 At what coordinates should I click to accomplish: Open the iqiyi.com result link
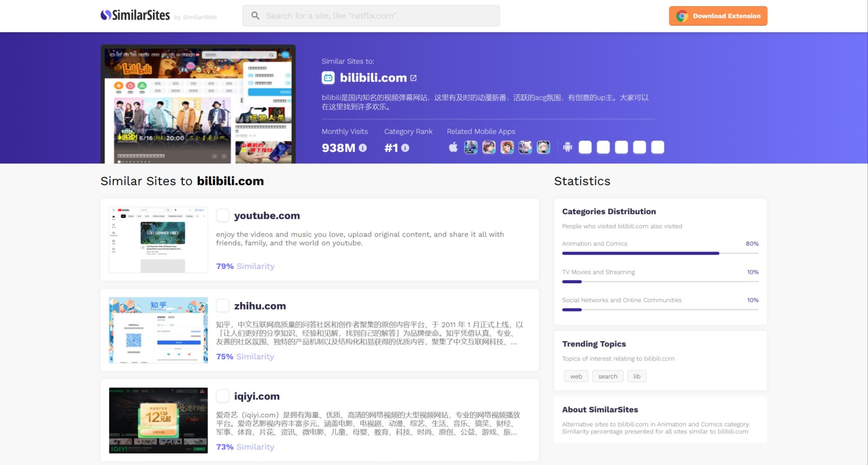pos(257,396)
